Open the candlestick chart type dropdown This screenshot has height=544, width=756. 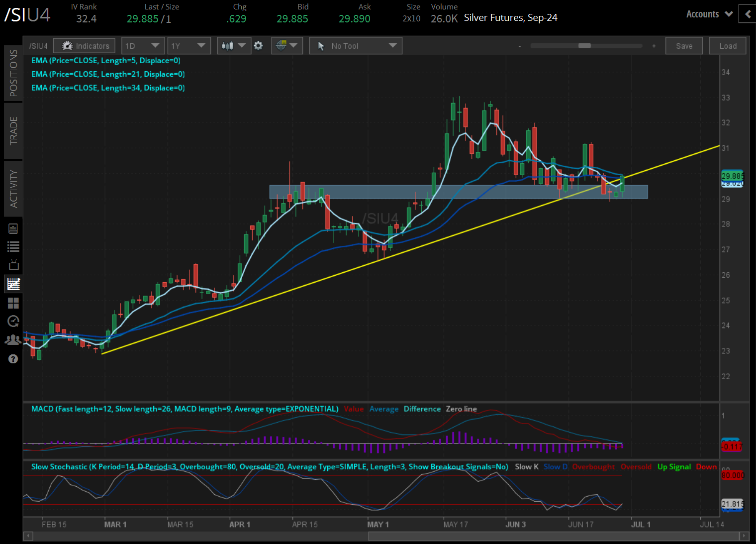(x=234, y=46)
